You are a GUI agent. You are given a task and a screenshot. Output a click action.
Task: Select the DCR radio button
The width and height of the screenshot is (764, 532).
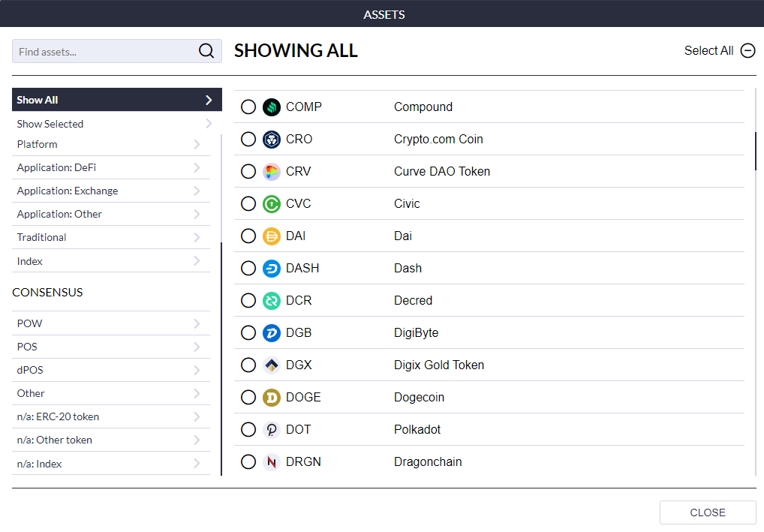coord(248,301)
